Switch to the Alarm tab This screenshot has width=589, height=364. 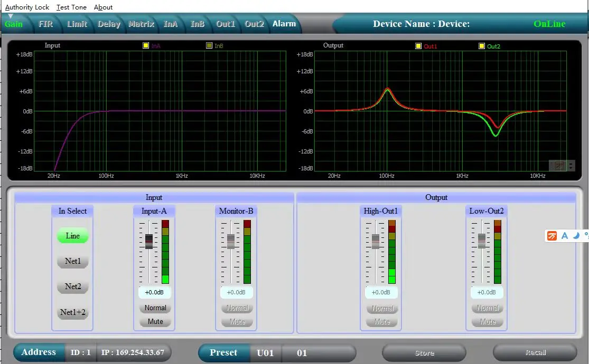click(284, 24)
